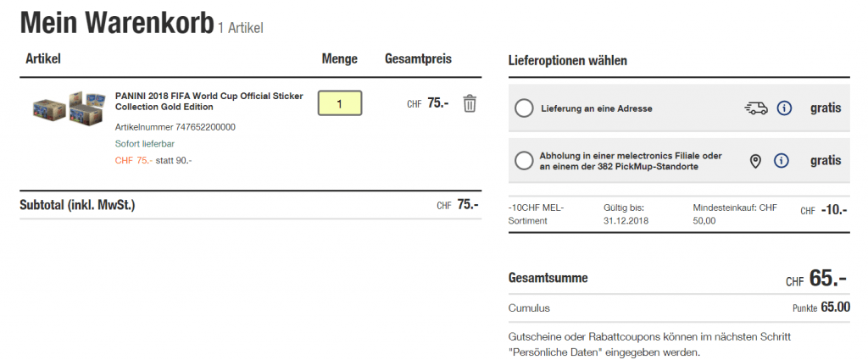The width and height of the screenshot is (868, 360).
Task: Focus the Menge quantity field
Action: click(x=340, y=103)
